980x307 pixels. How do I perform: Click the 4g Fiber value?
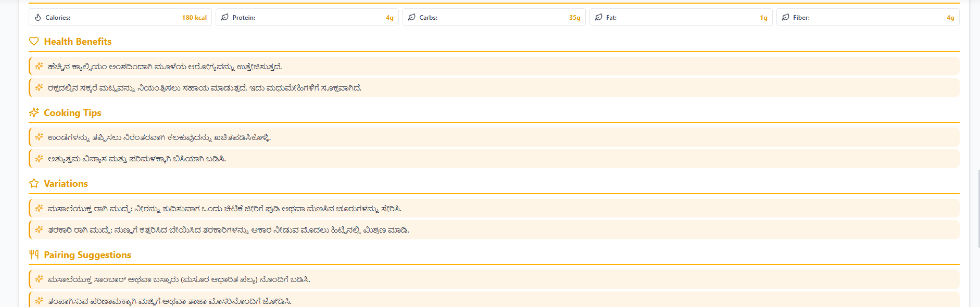pos(950,18)
